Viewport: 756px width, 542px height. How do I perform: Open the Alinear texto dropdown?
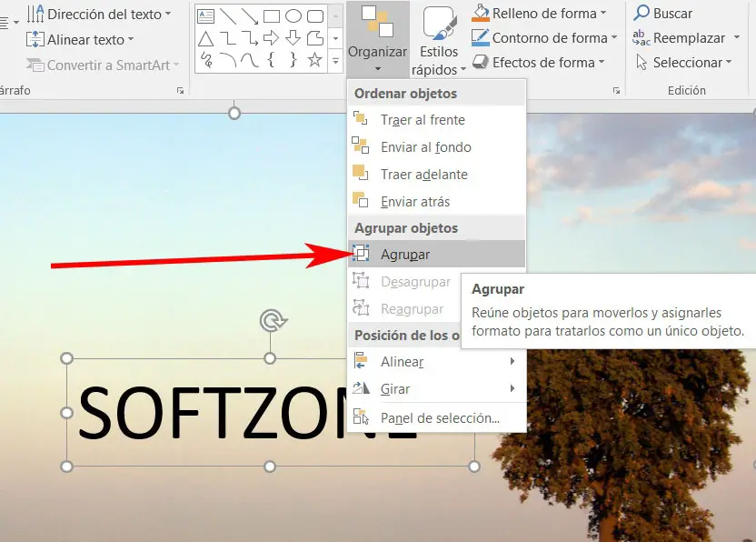tap(80, 40)
